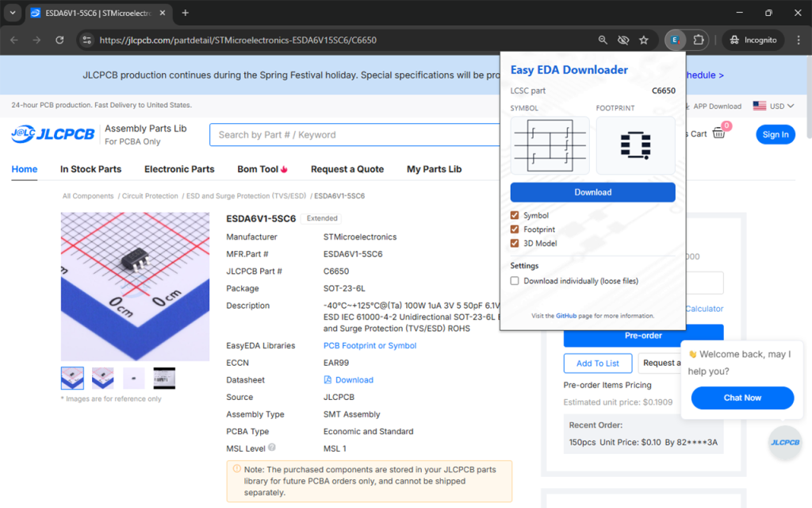Image resolution: width=812 pixels, height=508 pixels.
Task: Open the tab search dropdown arrow
Action: click(13, 13)
